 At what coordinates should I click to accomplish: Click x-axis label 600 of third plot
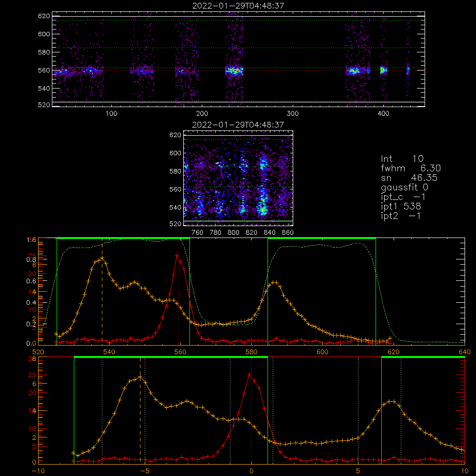pyautogui.click(x=322, y=352)
